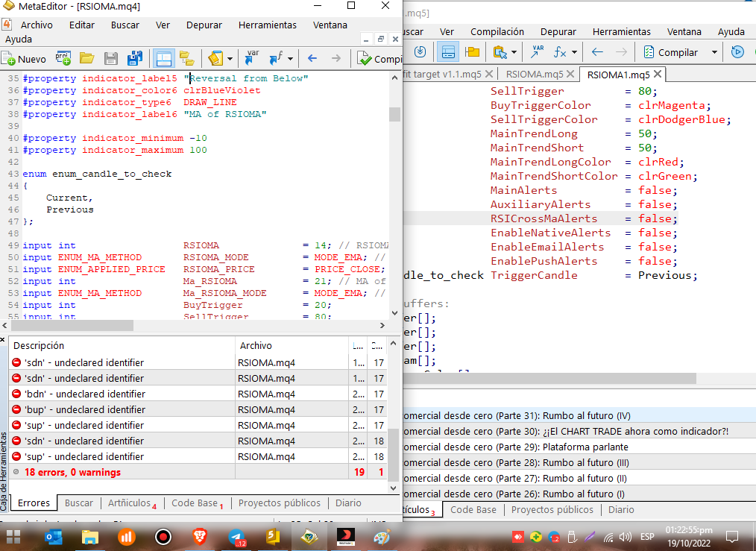This screenshot has height=551, width=756.
Task: Click the Nuevo button in the left MetaEditor toolbar
Action: 24,59
